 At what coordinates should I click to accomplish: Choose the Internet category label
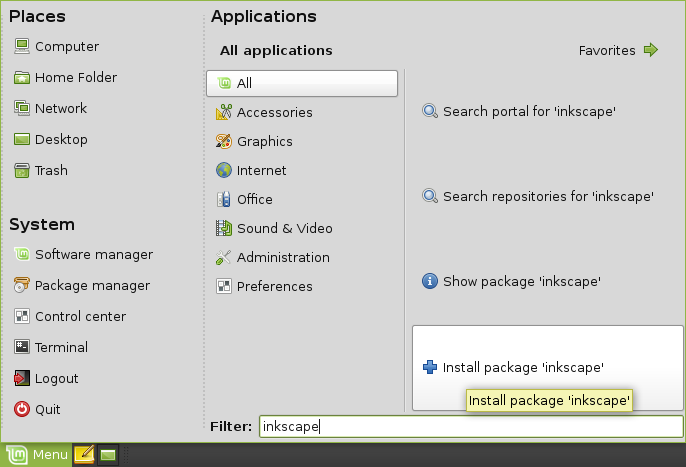[262, 170]
